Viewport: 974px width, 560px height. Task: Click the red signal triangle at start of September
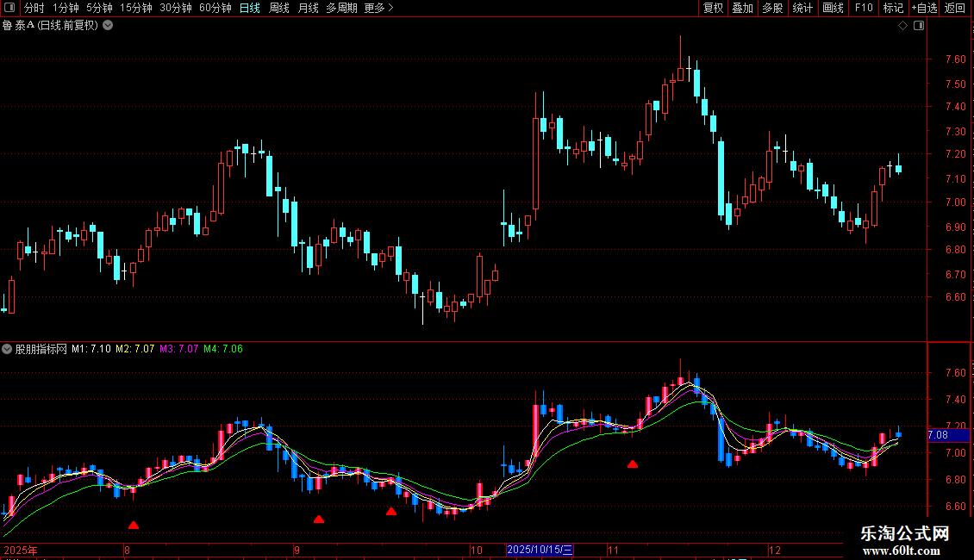tap(319, 519)
